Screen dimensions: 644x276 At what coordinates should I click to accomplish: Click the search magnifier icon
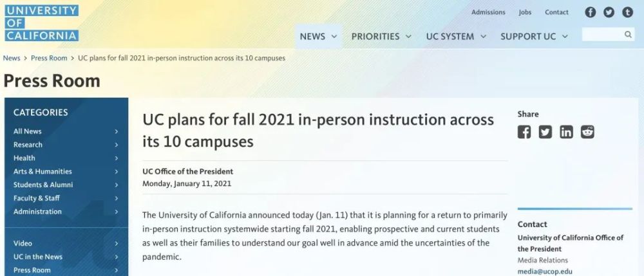629,35
